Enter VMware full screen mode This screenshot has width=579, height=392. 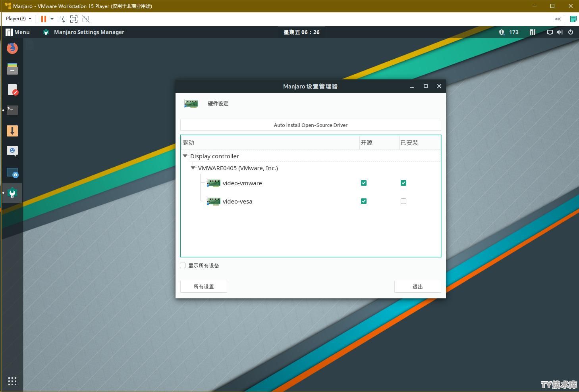tap(74, 19)
